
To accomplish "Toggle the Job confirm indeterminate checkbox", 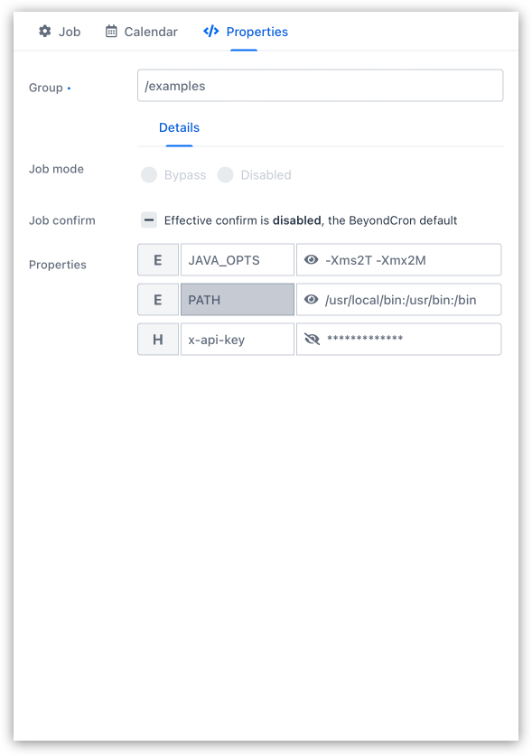I will [x=149, y=220].
